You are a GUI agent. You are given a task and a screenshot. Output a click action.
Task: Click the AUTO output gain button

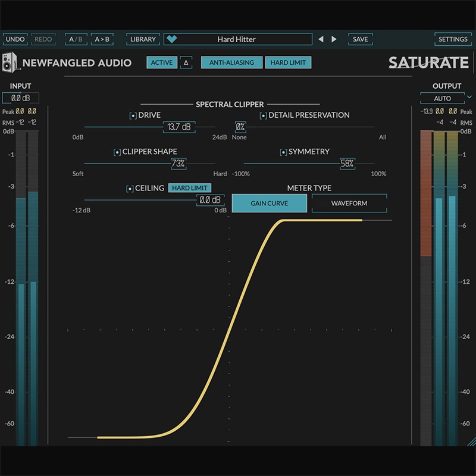pos(442,98)
